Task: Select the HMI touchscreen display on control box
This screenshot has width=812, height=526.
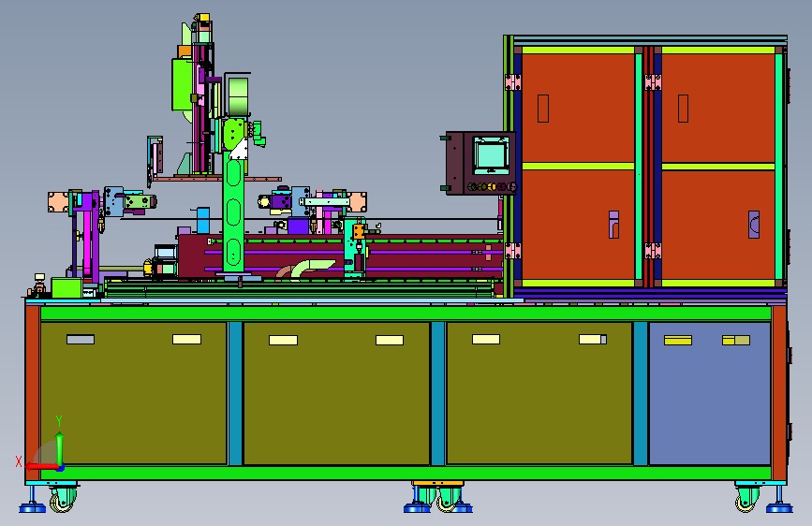Action: coord(491,155)
